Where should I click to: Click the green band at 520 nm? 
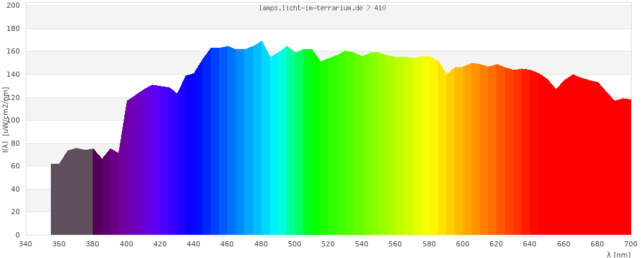pos(328,161)
